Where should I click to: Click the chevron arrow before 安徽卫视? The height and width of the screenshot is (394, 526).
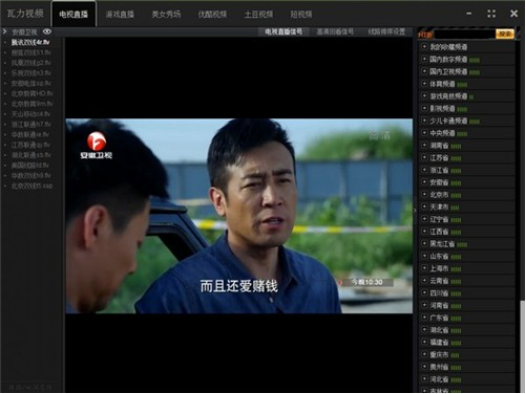[5, 32]
